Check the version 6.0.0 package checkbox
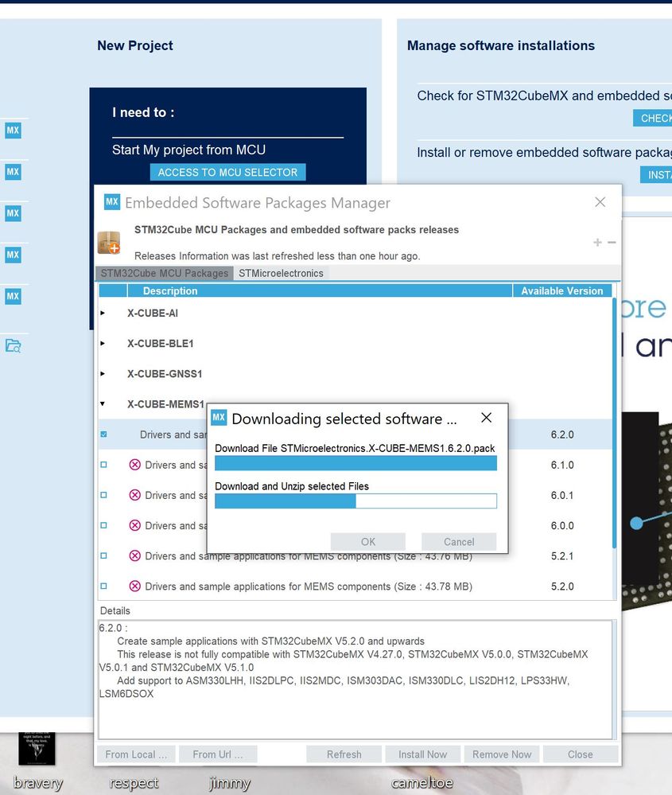Viewport: 672px width, 795px height. [104, 525]
